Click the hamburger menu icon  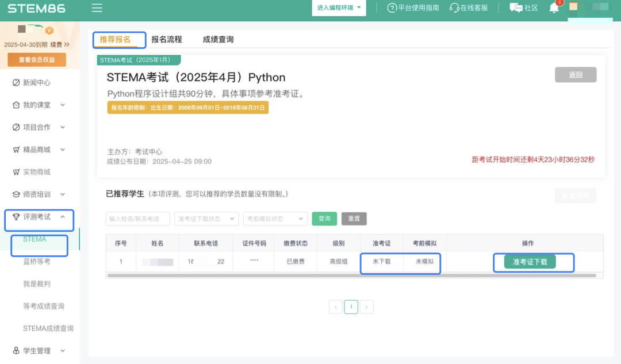[97, 8]
